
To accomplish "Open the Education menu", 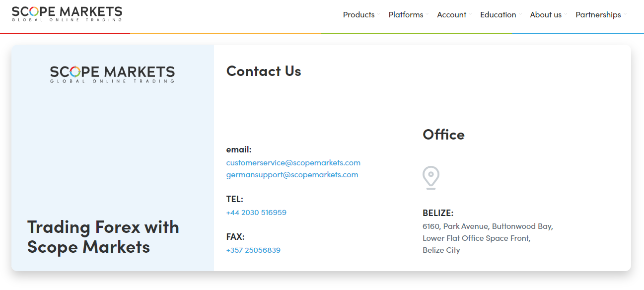I will coord(498,15).
